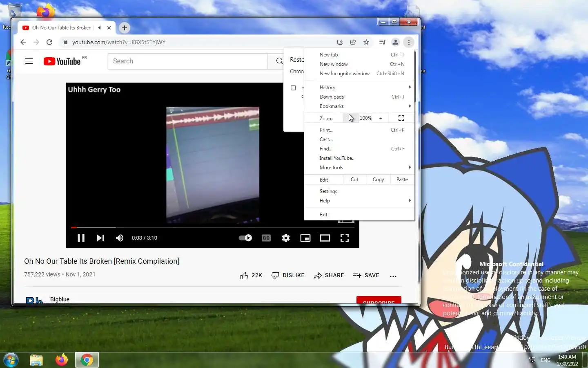The height and width of the screenshot is (368, 588).
Task: Click the YouTube search magnifier button
Action: click(279, 61)
